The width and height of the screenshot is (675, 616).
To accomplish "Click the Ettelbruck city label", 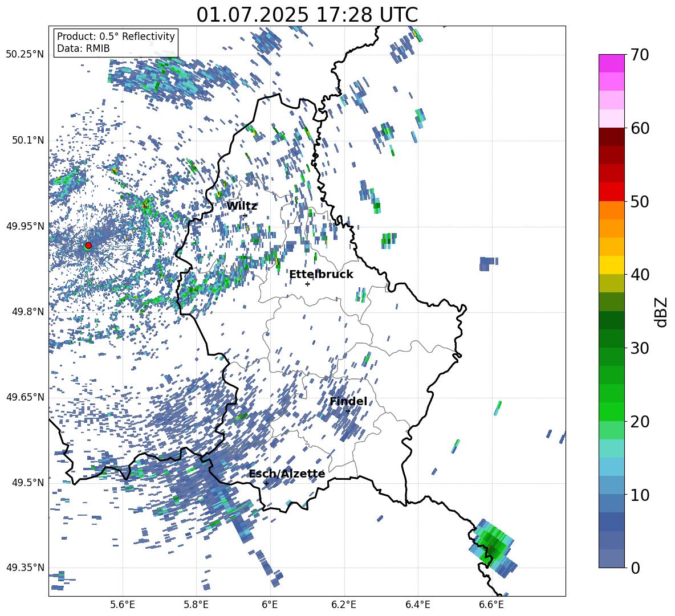I will [x=321, y=275].
